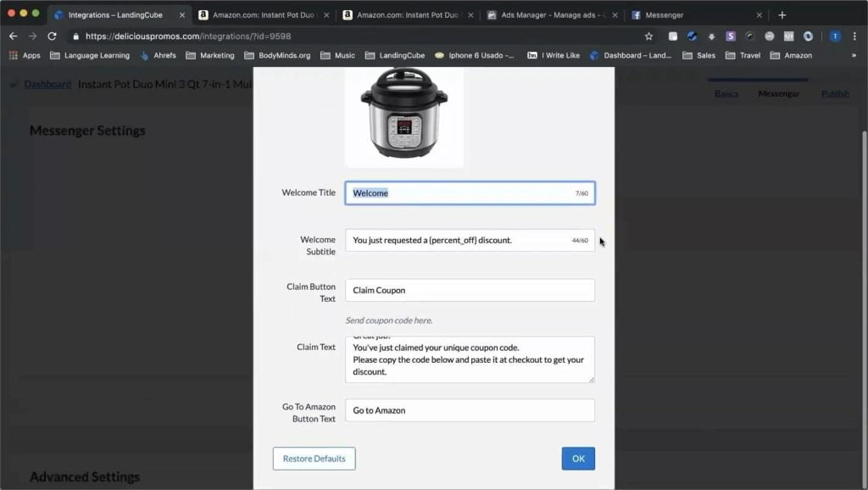This screenshot has height=490, width=868.
Task: Switch to the second Amazon Instant Pot tab
Action: coord(408,15)
